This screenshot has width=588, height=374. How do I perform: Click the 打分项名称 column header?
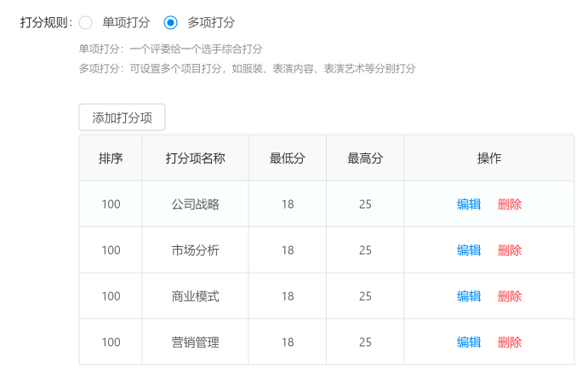pos(195,158)
